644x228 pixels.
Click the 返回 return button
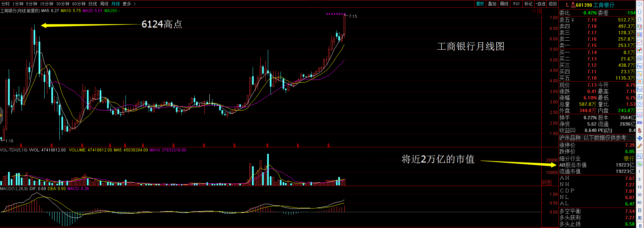[x=553, y=4]
